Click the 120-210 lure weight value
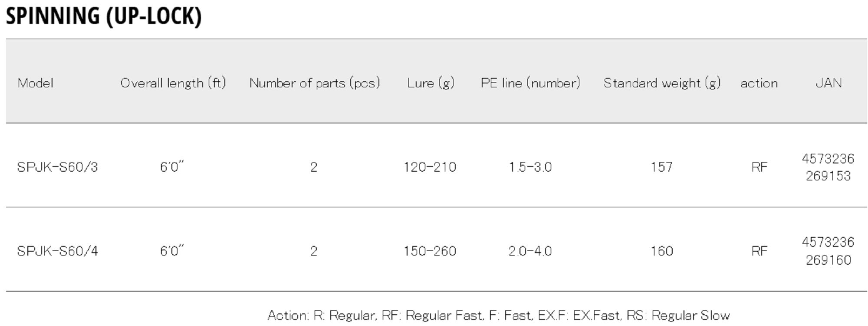 tap(430, 167)
